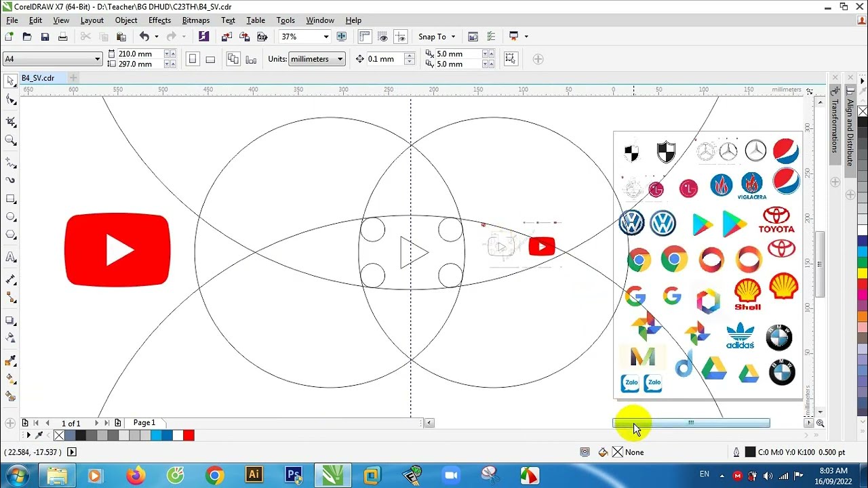Click the Publish to PDF icon
This screenshot has width=868, height=488.
pyautogui.click(x=262, y=37)
